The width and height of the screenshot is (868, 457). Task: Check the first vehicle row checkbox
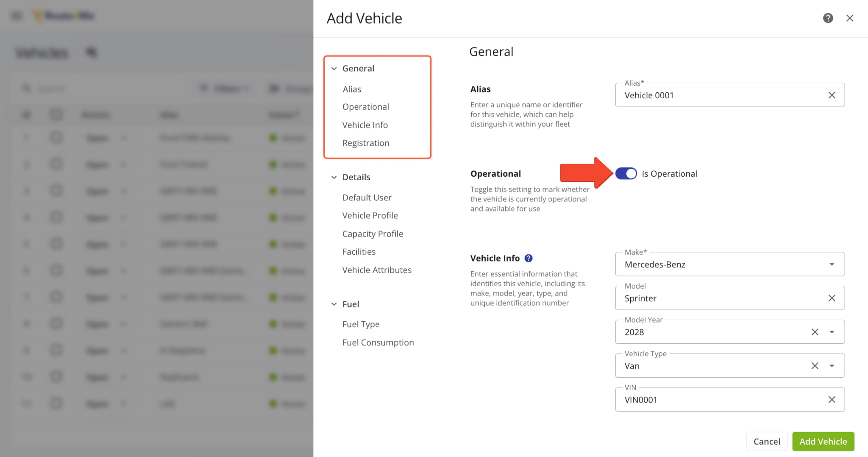click(56, 137)
